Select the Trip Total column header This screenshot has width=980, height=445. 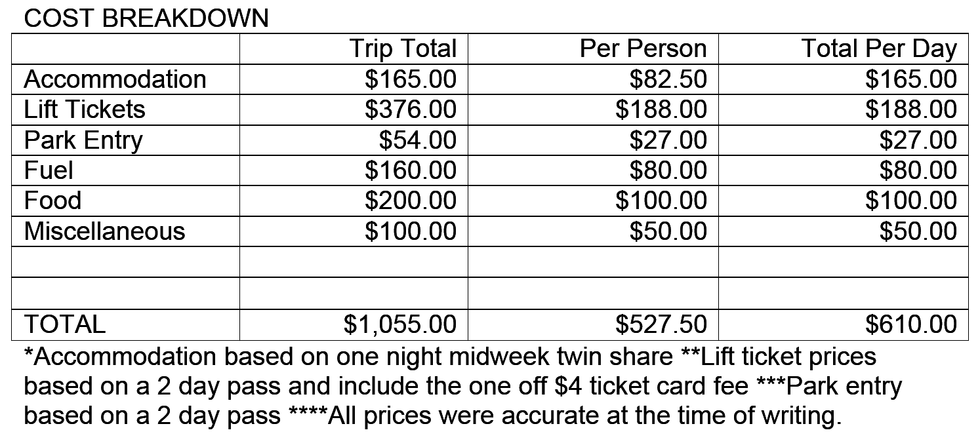pyautogui.click(x=402, y=48)
